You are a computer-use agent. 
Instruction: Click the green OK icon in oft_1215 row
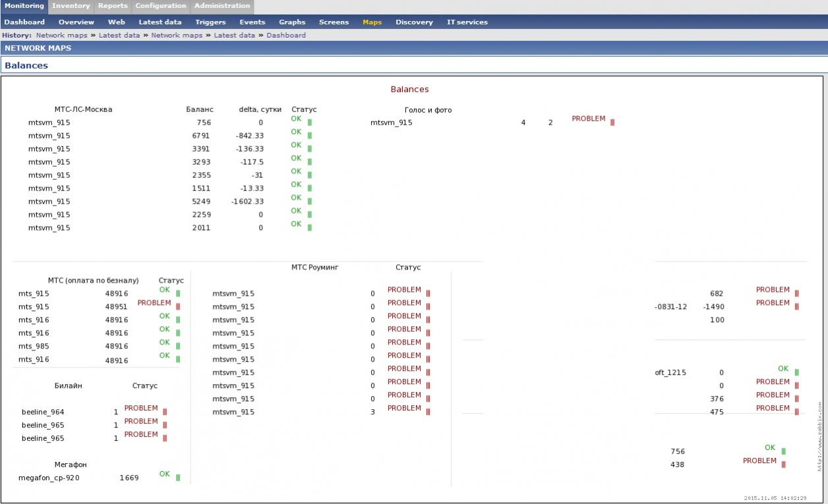(796, 372)
